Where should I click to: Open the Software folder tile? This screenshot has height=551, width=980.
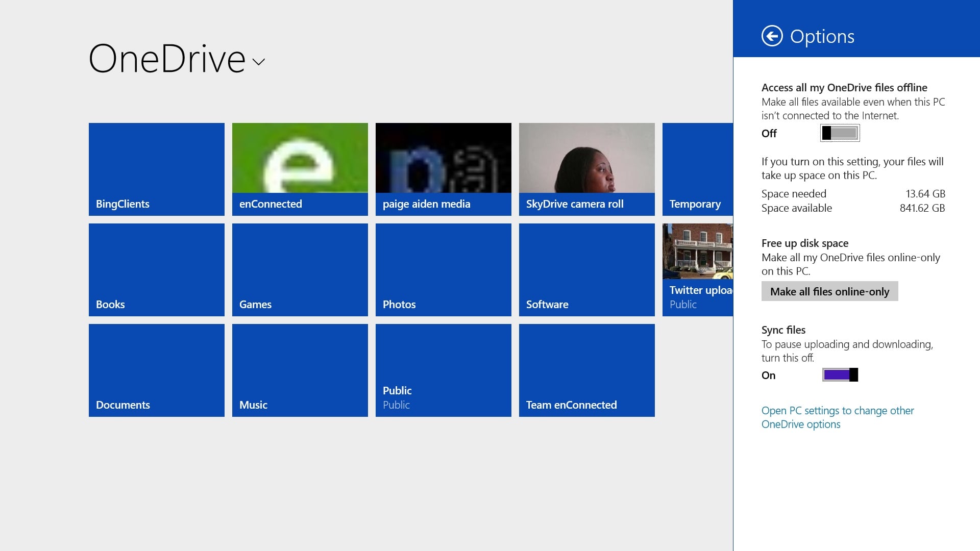[586, 269]
